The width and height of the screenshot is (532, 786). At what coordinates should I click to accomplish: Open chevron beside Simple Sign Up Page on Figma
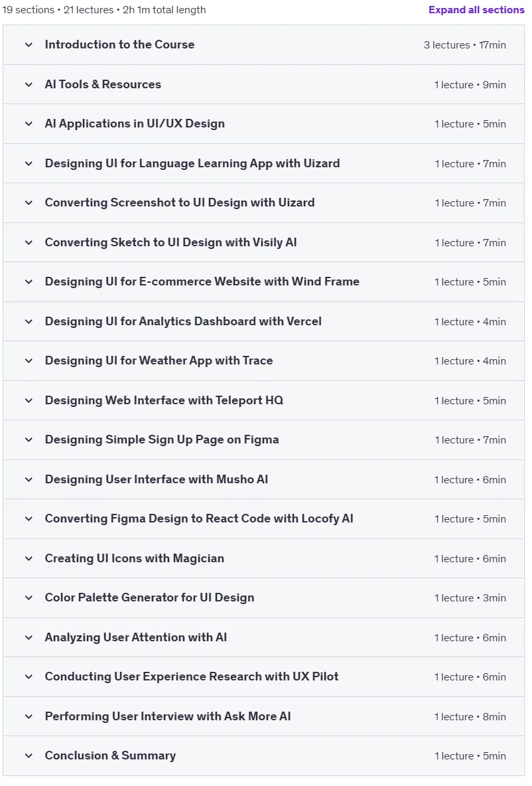coord(29,439)
